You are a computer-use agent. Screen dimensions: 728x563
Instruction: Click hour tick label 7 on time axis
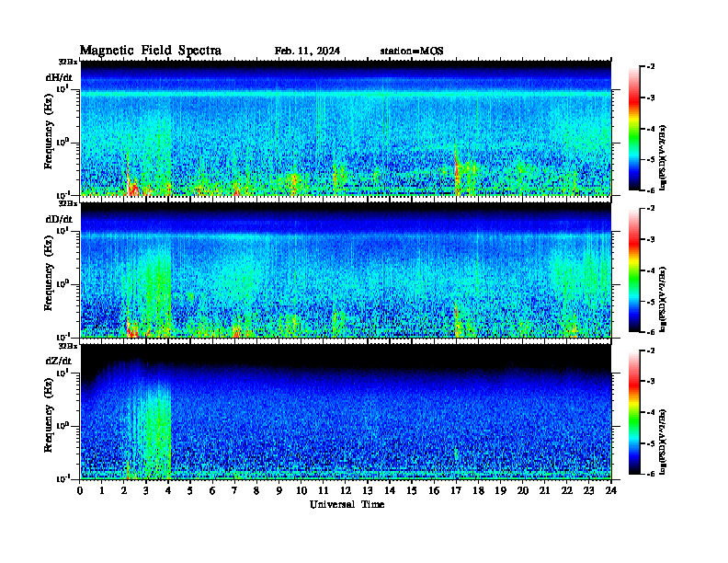click(235, 490)
